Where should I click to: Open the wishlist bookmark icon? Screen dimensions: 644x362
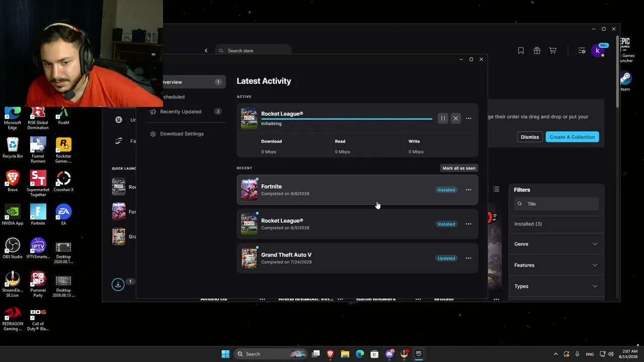tap(521, 51)
